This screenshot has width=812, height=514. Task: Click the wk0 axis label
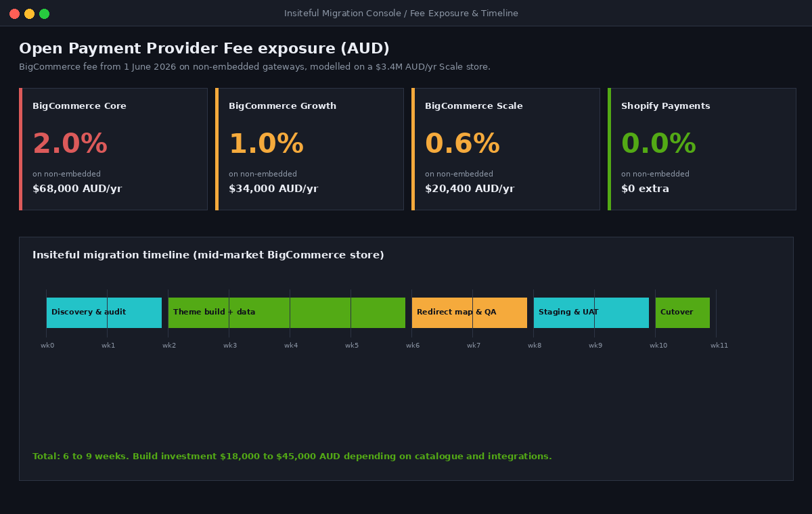(47, 346)
